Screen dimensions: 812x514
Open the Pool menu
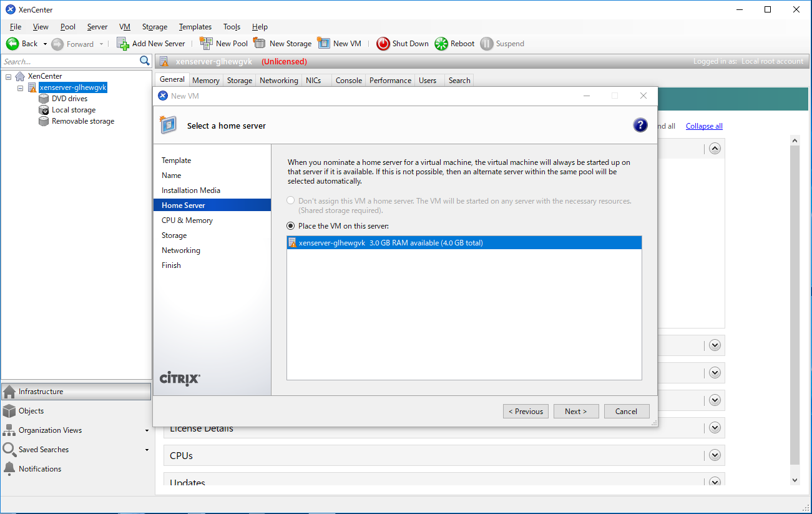click(x=68, y=27)
